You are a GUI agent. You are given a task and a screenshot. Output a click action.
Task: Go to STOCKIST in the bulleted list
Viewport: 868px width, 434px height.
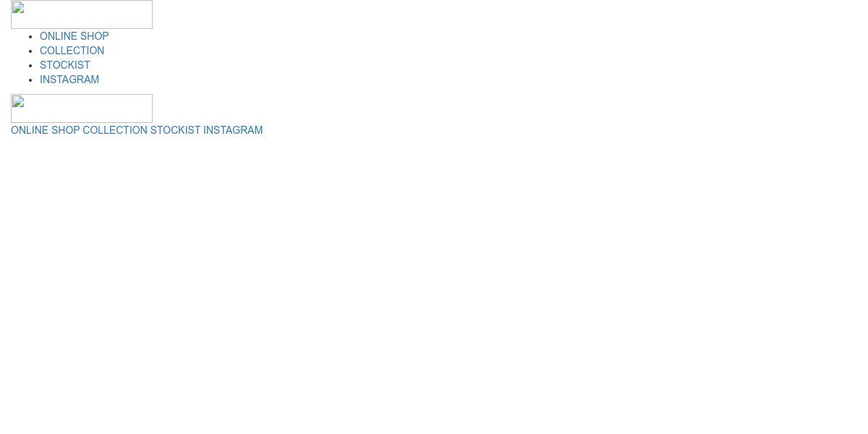[x=65, y=65]
